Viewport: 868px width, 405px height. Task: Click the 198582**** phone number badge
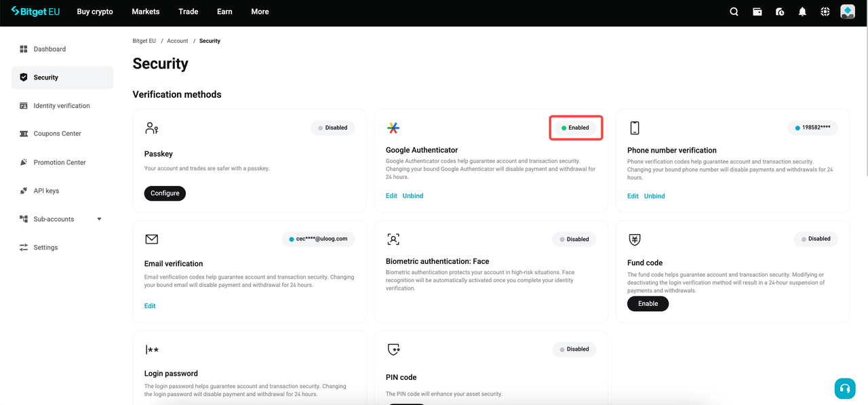coord(812,128)
